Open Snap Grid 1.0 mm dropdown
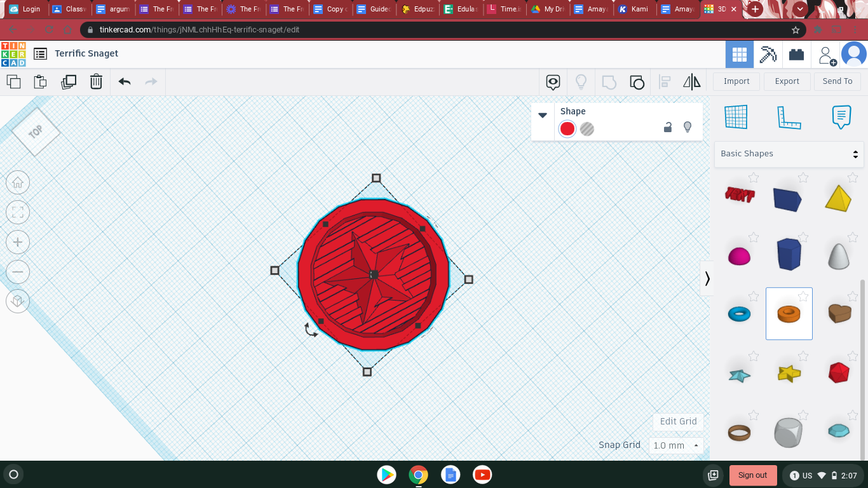The image size is (868, 488). (677, 445)
